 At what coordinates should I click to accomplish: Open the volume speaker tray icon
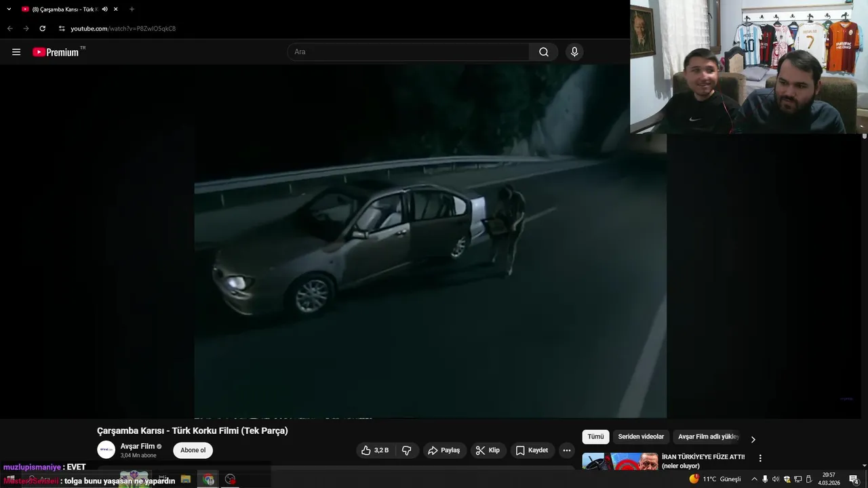click(x=776, y=479)
